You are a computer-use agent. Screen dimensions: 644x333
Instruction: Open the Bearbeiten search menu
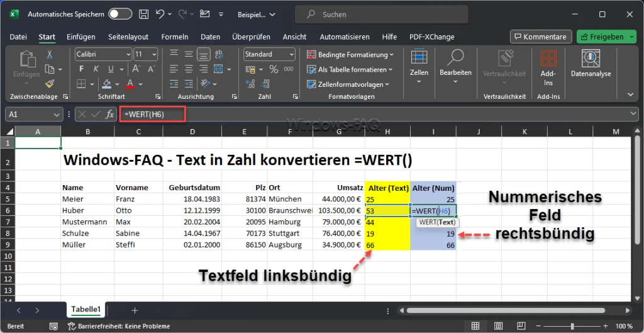[455, 65]
